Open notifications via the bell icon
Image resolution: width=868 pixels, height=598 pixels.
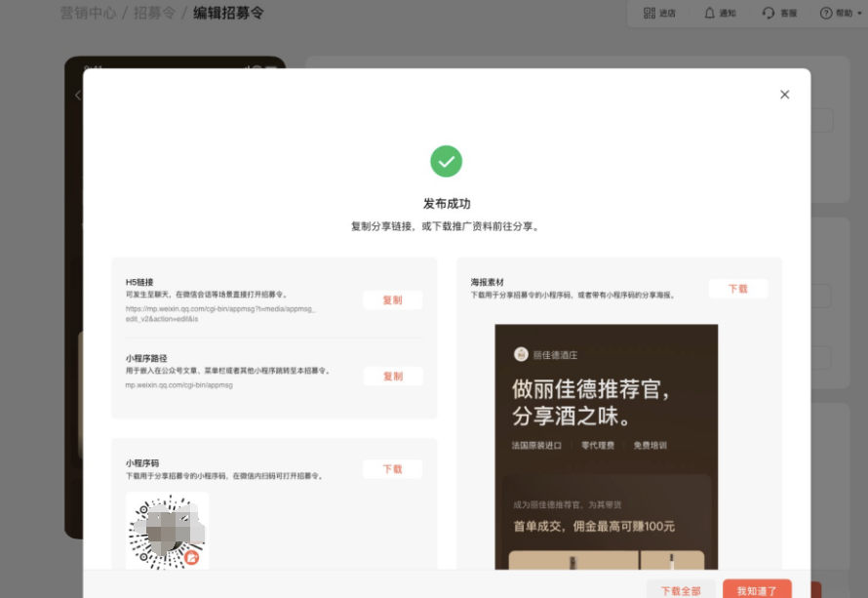coord(709,13)
